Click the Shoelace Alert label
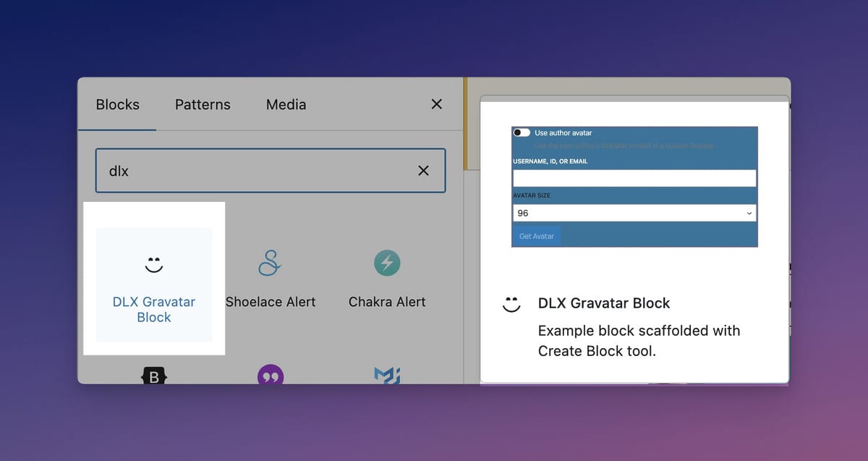 271,302
